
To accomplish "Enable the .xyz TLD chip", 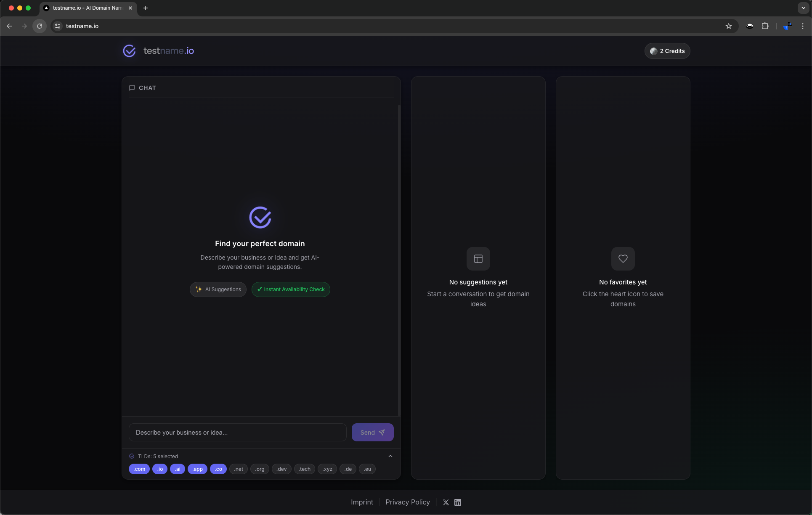I will click(327, 469).
